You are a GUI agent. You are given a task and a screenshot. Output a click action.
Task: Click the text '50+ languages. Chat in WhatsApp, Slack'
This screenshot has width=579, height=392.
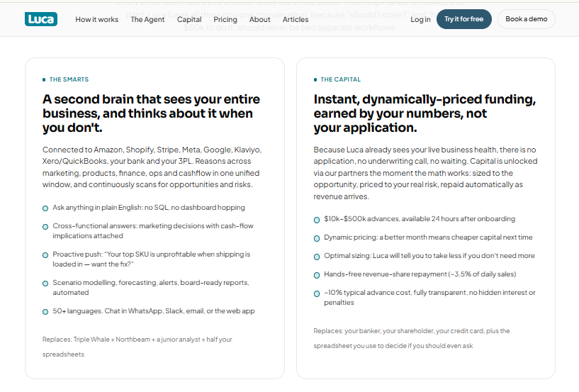pyautogui.click(x=154, y=310)
